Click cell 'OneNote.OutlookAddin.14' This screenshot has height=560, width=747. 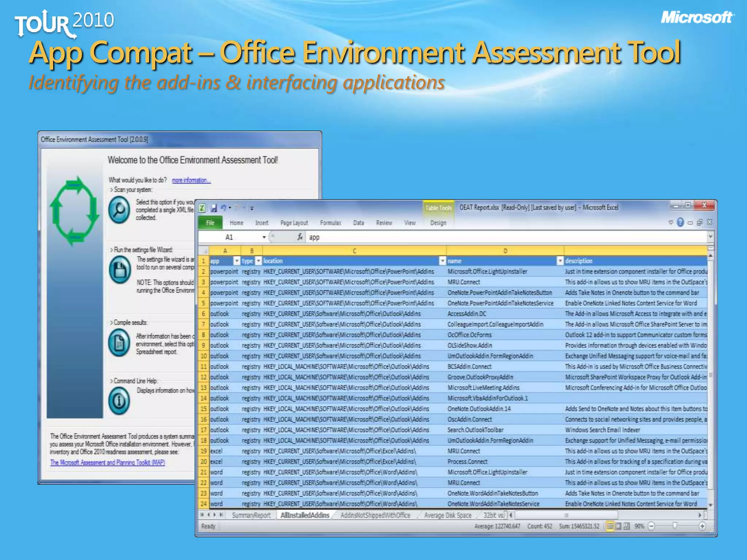[505, 409]
